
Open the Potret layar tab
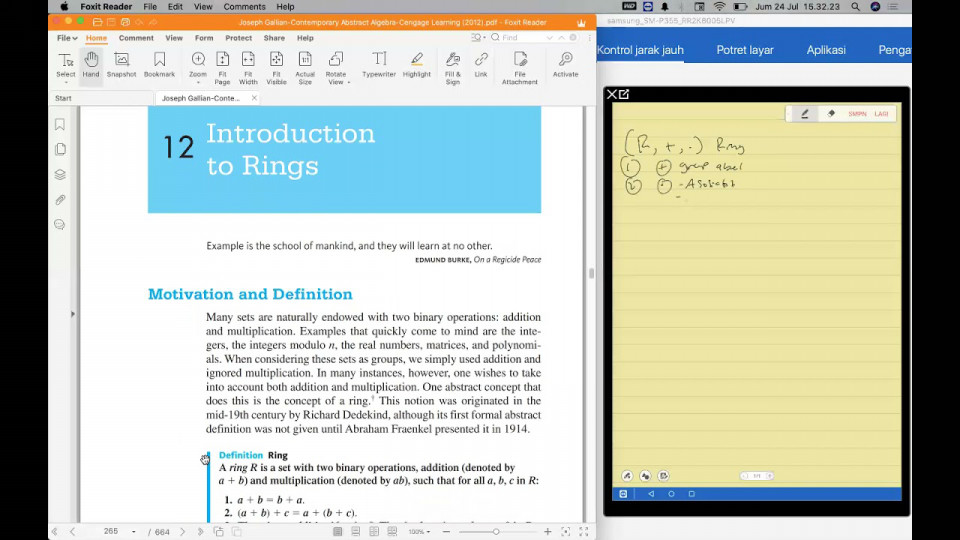point(744,50)
